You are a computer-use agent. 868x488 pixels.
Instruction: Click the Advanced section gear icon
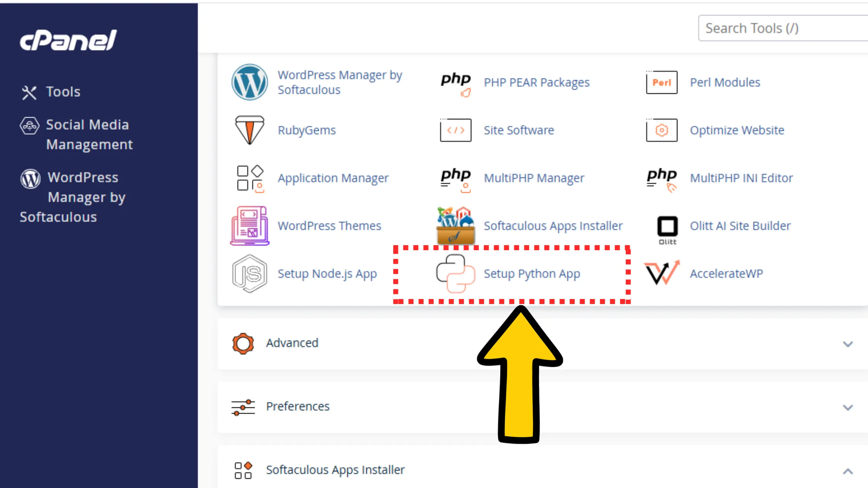pyautogui.click(x=243, y=344)
